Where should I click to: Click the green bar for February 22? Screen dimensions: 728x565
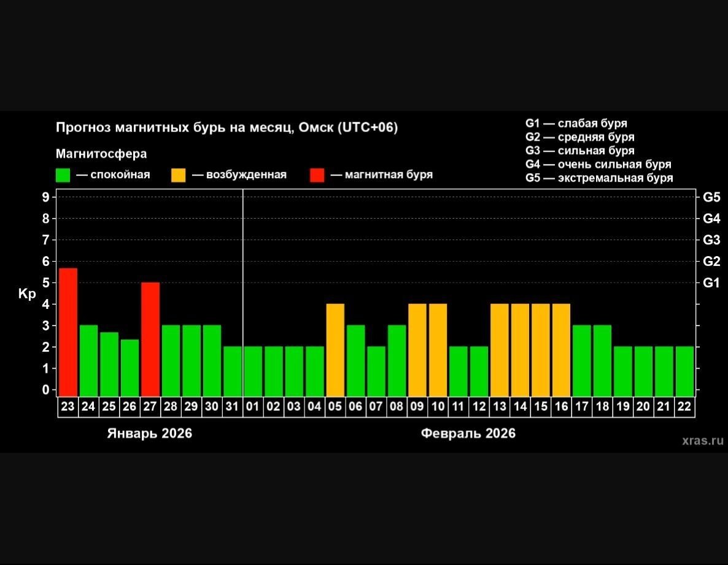coord(684,372)
